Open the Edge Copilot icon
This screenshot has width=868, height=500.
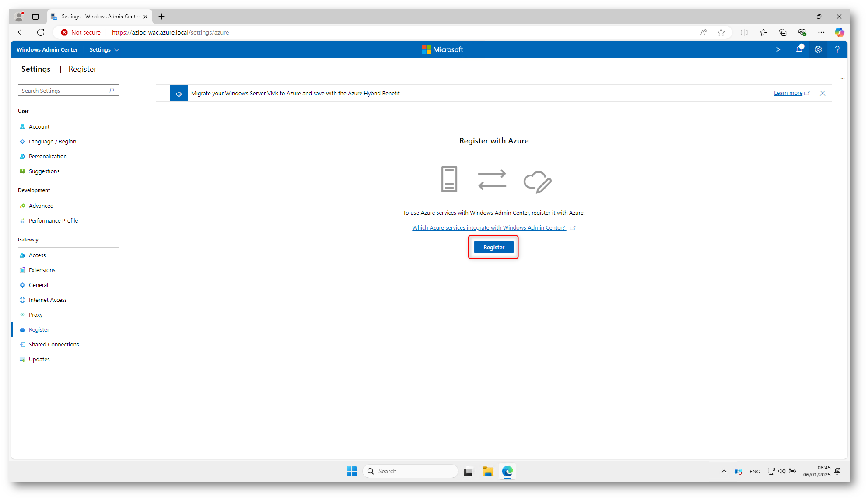click(839, 32)
